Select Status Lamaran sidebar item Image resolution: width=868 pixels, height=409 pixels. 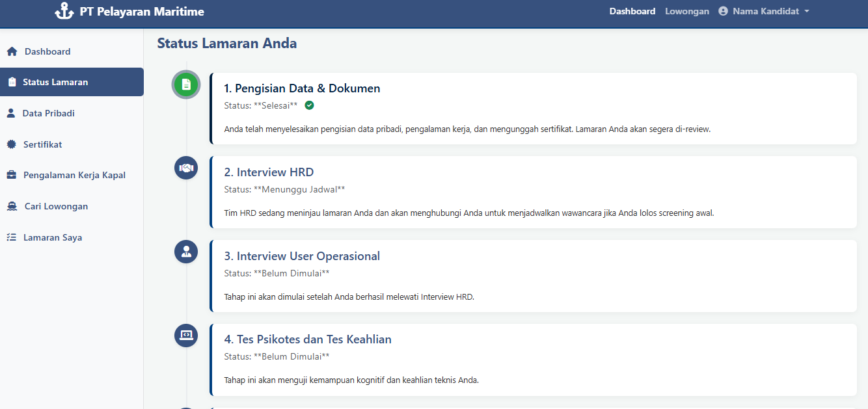[x=55, y=82]
